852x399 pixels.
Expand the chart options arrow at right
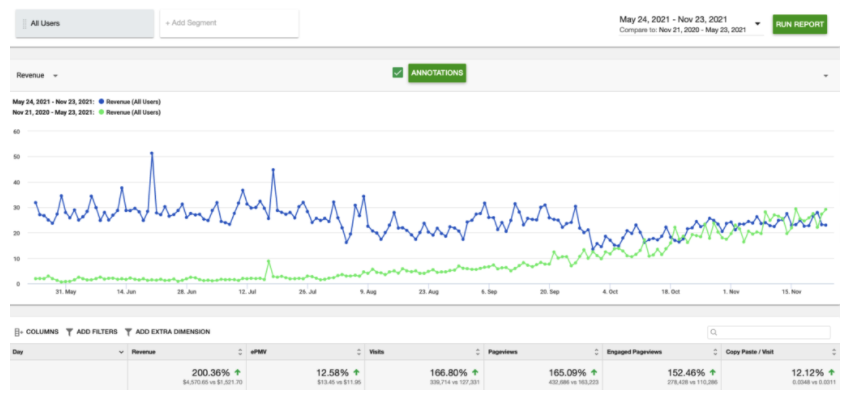click(826, 76)
